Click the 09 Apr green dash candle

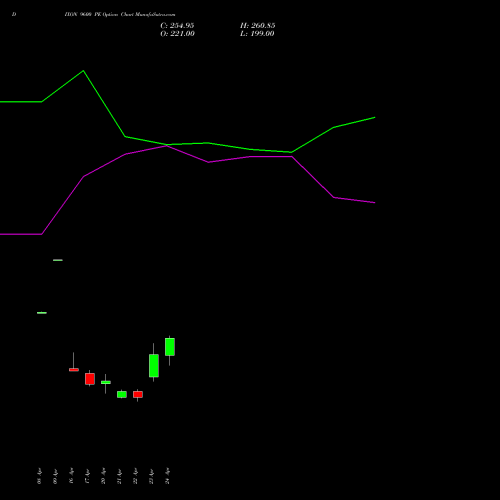(58, 260)
